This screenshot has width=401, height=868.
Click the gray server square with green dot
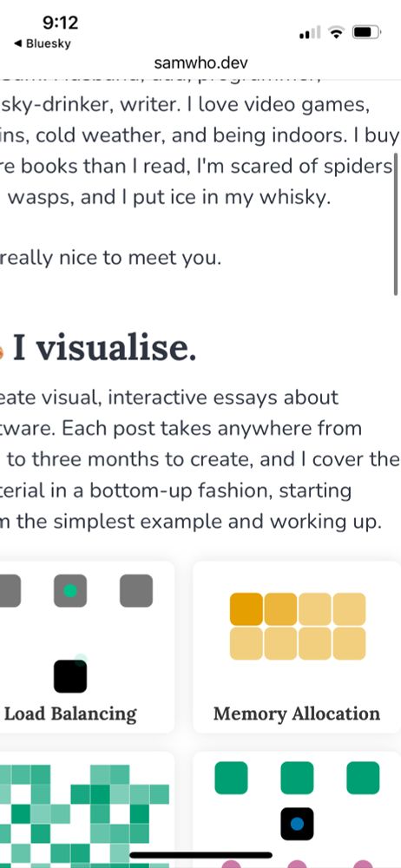[x=70, y=590]
